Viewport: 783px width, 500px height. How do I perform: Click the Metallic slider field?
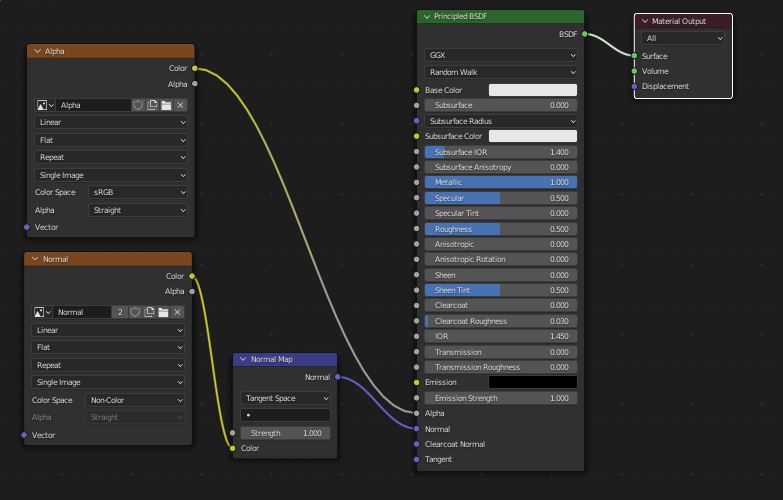501,182
